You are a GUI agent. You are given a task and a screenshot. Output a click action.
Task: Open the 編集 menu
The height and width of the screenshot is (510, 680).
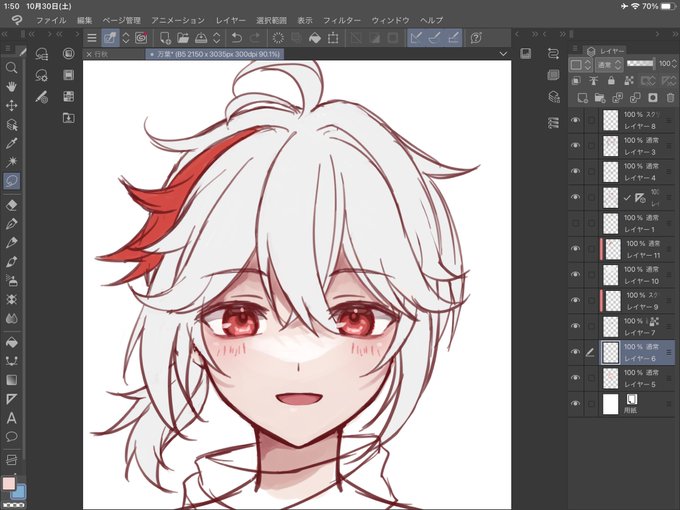85,20
